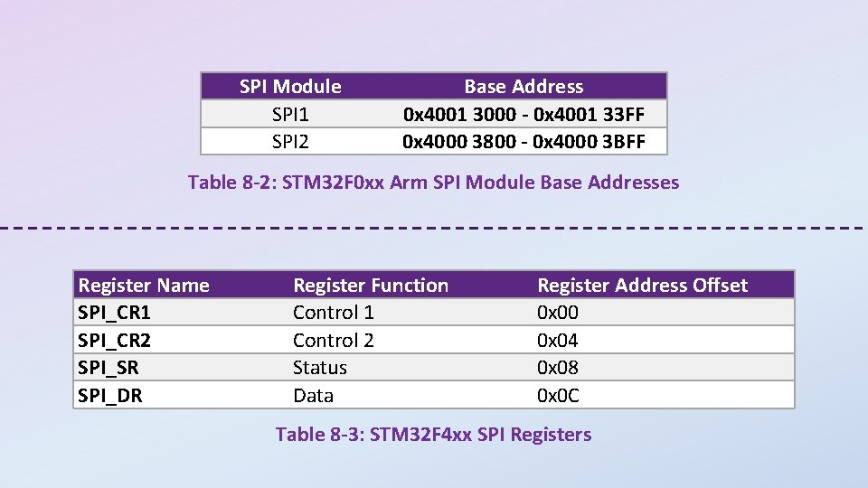Image resolution: width=868 pixels, height=488 pixels.
Task: Select the SPI1 module cell
Action: [290, 115]
